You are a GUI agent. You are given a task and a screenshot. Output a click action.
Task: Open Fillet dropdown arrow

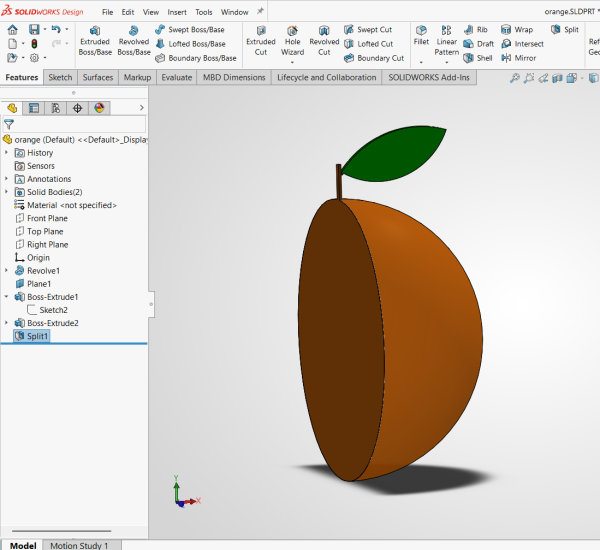421,62
